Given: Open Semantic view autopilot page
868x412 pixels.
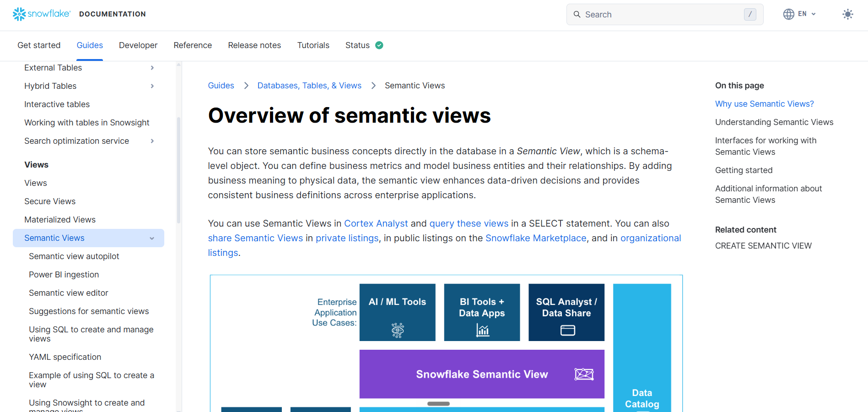Looking at the screenshot, I should point(74,256).
